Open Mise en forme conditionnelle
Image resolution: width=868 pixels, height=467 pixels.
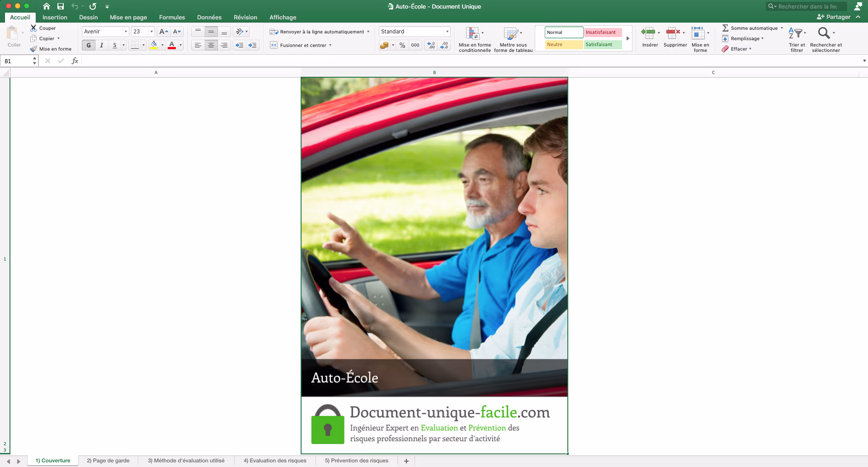[474, 39]
